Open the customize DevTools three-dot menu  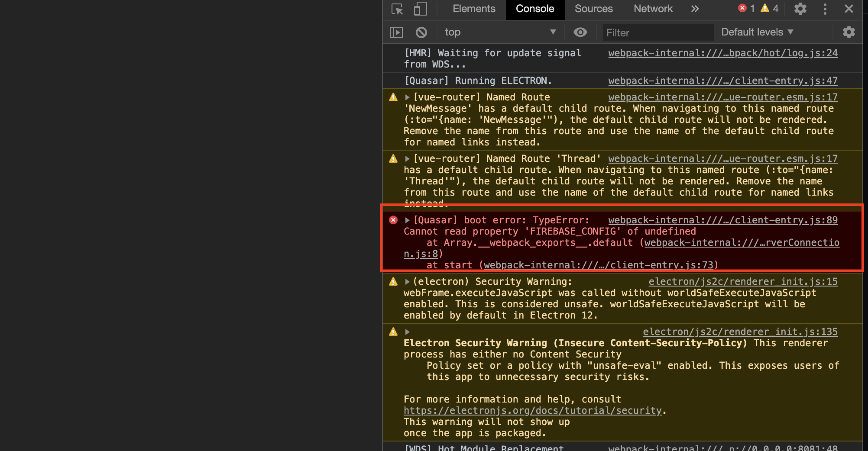825,9
